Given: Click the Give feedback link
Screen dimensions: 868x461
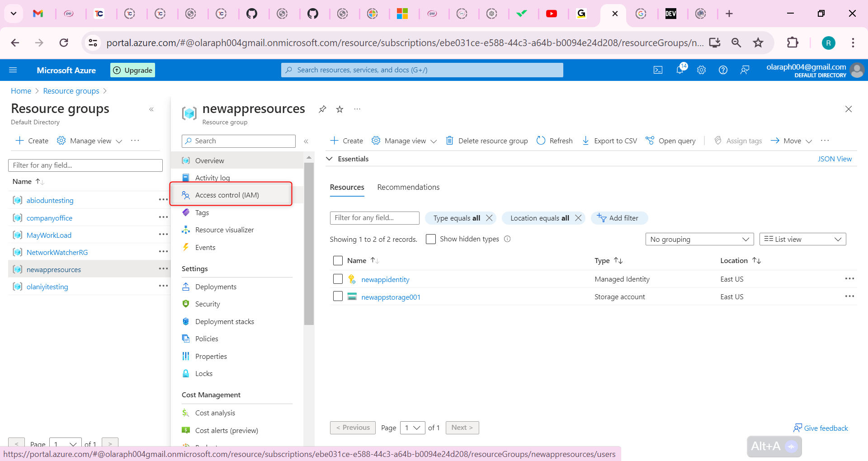Looking at the screenshot, I should click(x=821, y=428).
